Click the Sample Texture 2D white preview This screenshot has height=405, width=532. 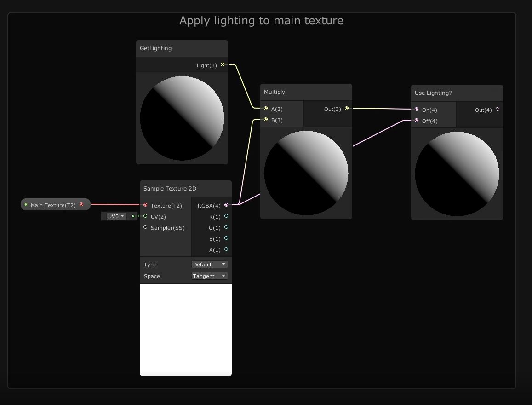[x=186, y=330]
